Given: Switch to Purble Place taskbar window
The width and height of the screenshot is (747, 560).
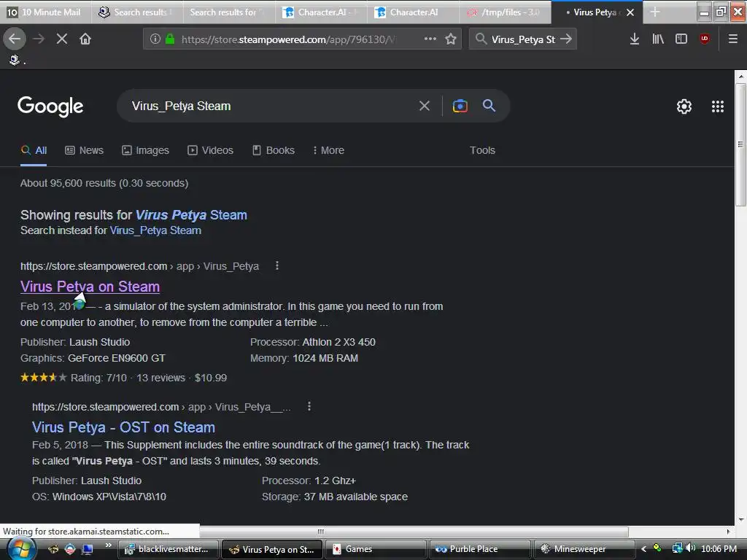Looking at the screenshot, I should [x=480, y=549].
